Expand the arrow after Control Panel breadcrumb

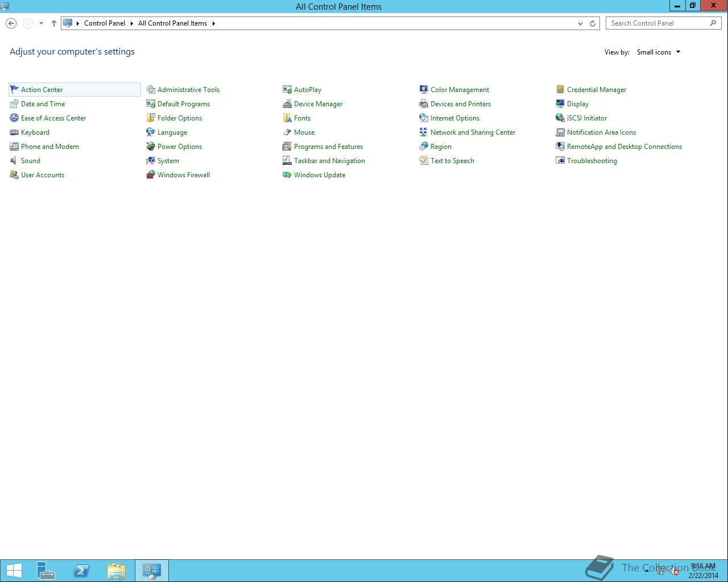point(131,23)
